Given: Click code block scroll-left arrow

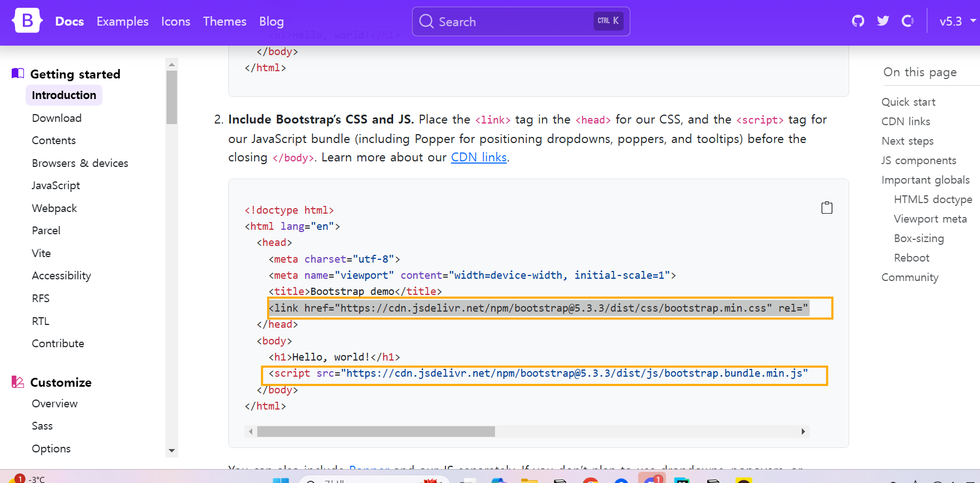Looking at the screenshot, I should 251,431.
